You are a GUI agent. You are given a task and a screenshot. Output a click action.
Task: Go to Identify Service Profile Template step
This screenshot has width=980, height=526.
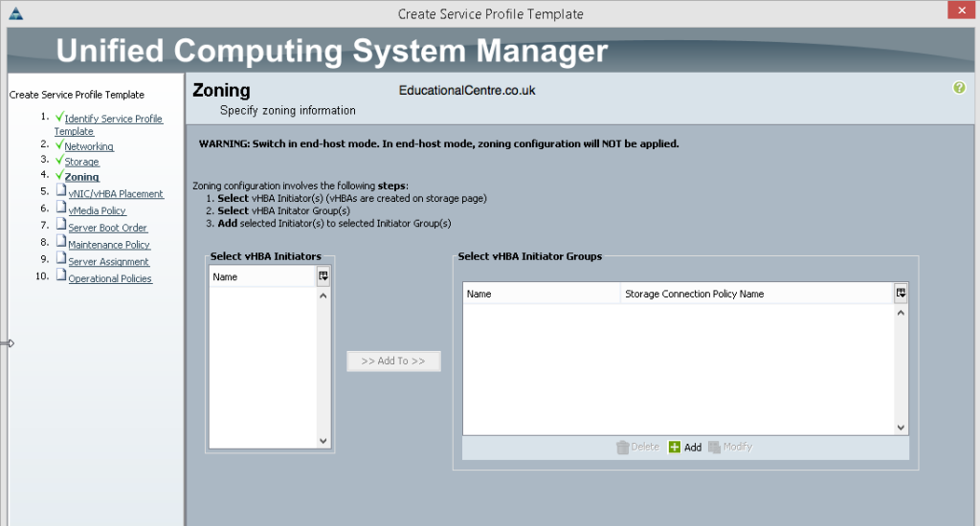point(108,124)
